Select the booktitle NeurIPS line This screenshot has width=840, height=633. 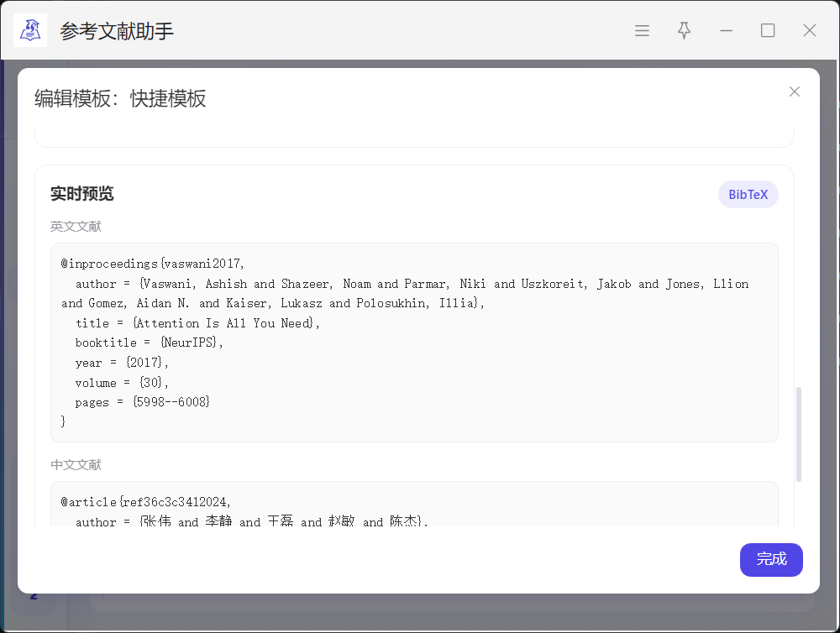[150, 343]
